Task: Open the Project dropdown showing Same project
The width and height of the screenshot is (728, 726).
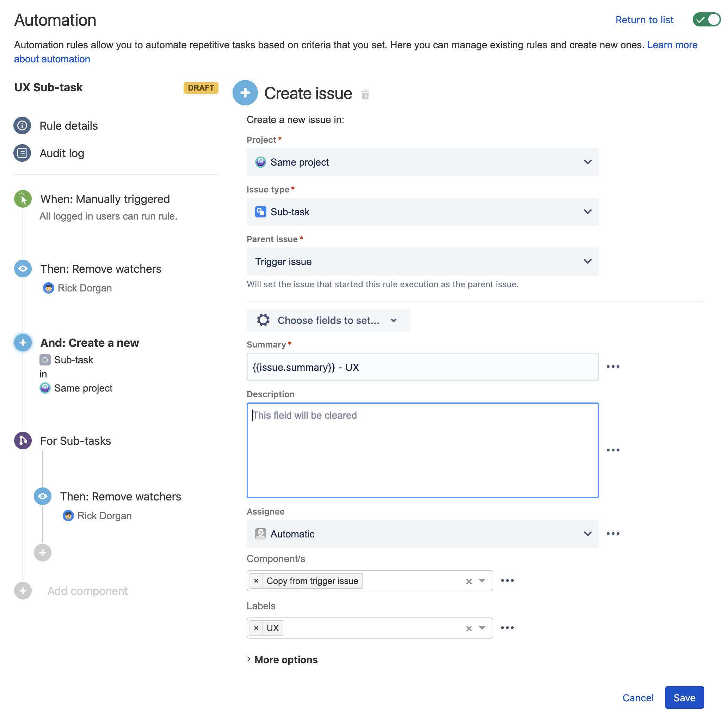Action: [x=422, y=162]
